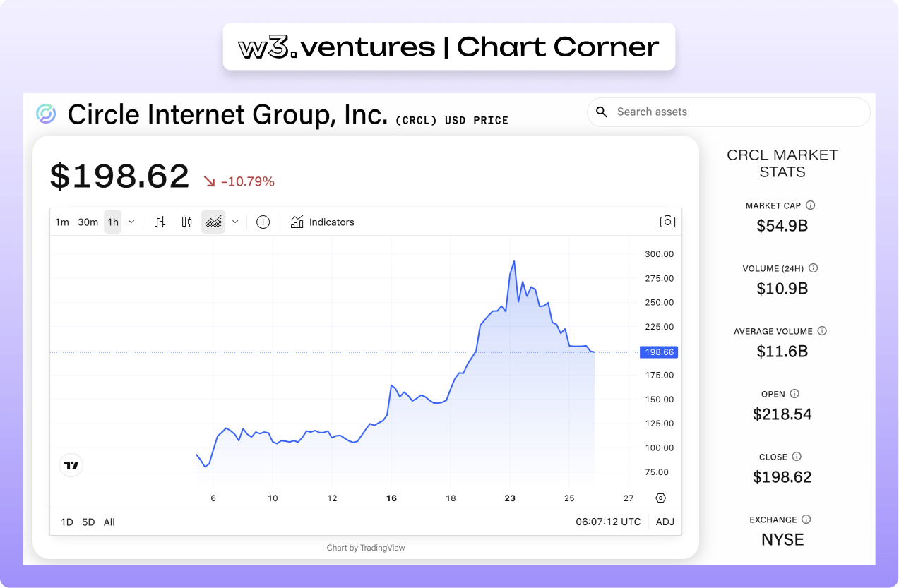This screenshot has height=588, width=899.
Task: Click the Market Cap info icon
Action: point(811,205)
